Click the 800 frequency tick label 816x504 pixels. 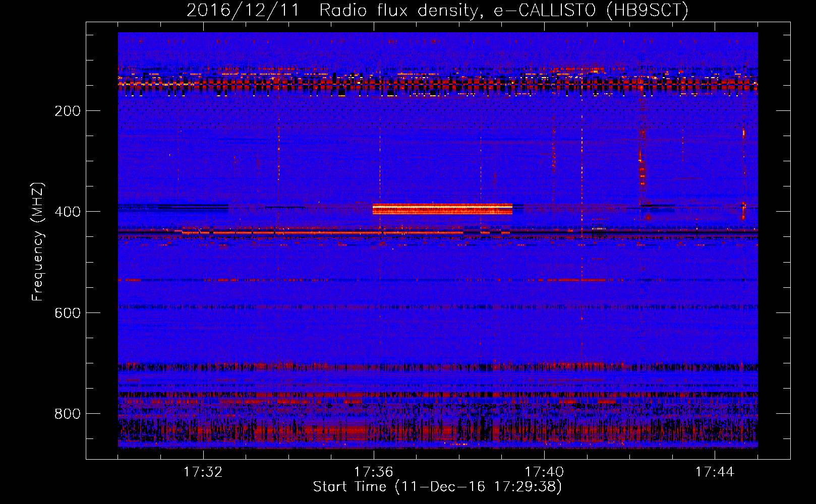click(x=68, y=414)
